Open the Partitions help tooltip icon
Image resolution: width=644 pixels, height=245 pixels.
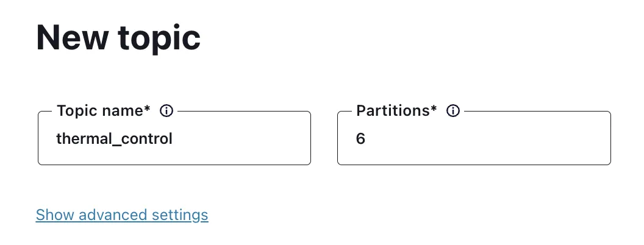453,111
